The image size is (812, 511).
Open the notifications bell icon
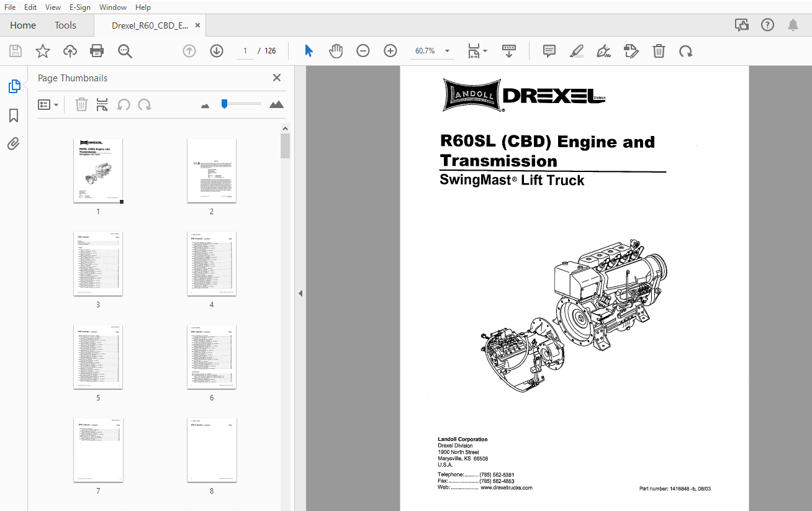793,25
